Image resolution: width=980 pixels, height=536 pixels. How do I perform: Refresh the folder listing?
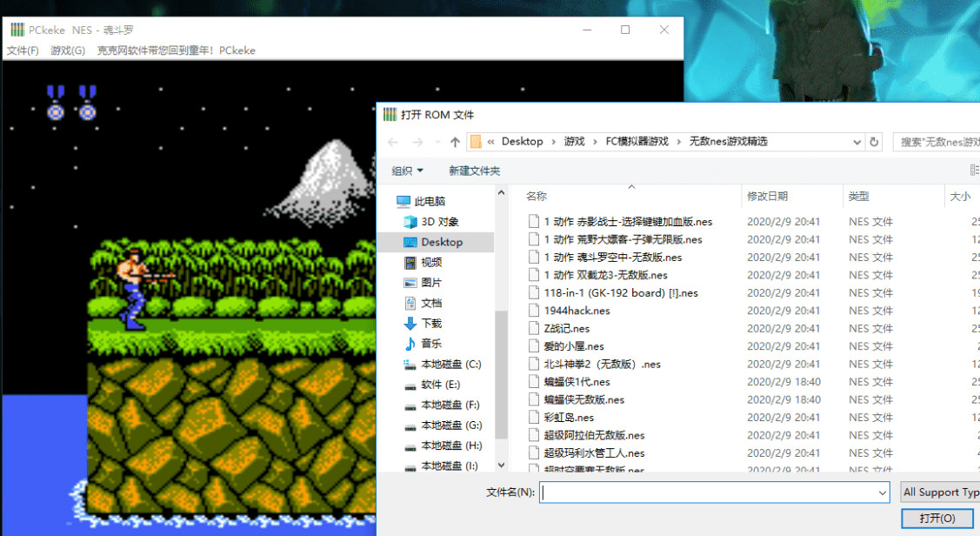point(874,142)
